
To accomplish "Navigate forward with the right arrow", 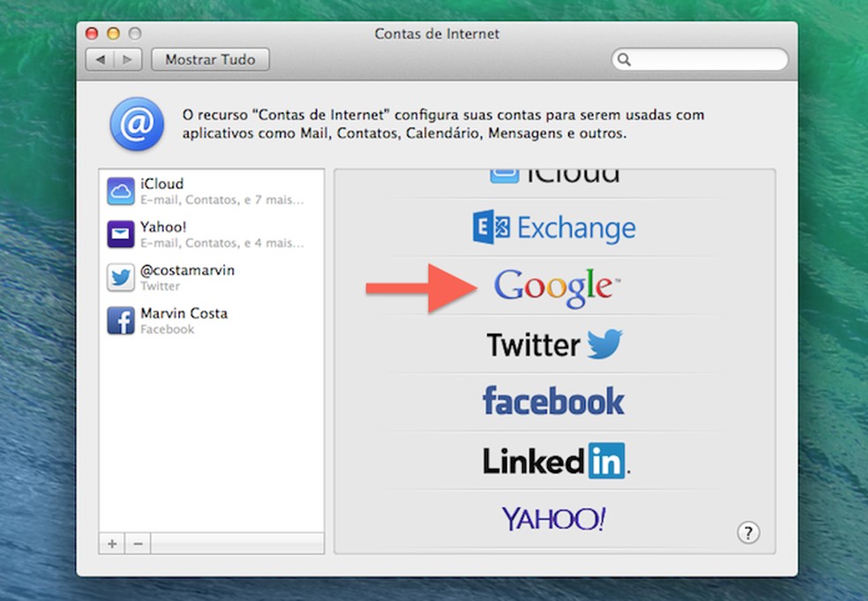I will (x=128, y=59).
